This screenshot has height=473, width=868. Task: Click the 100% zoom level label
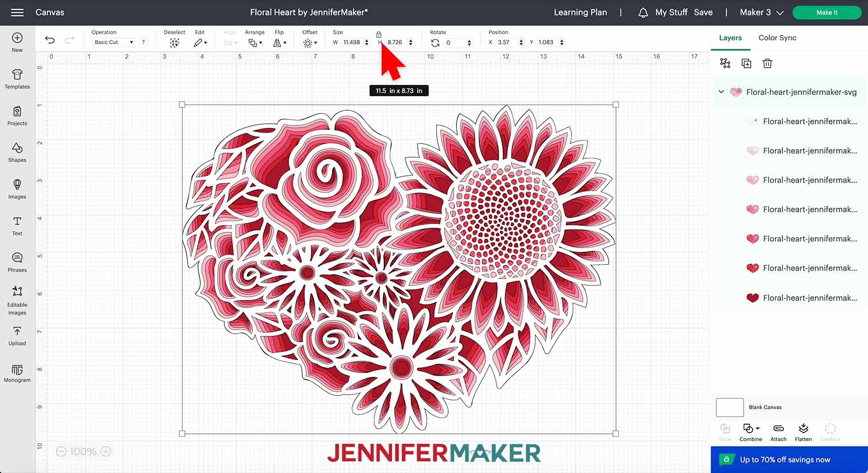[83, 451]
